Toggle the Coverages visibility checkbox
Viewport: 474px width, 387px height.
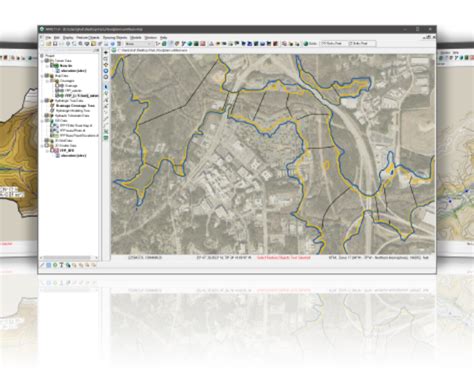pos(52,81)
